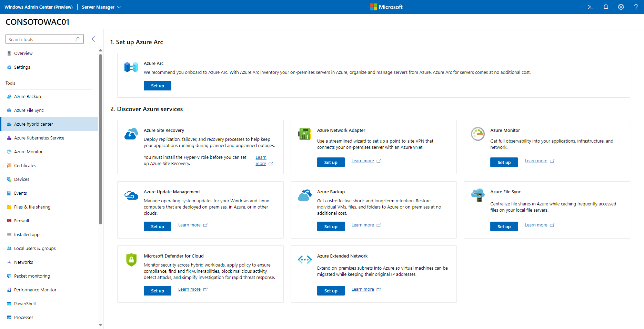Open the Devices tool
The image size is (644, 329).
tap(22, 179)
